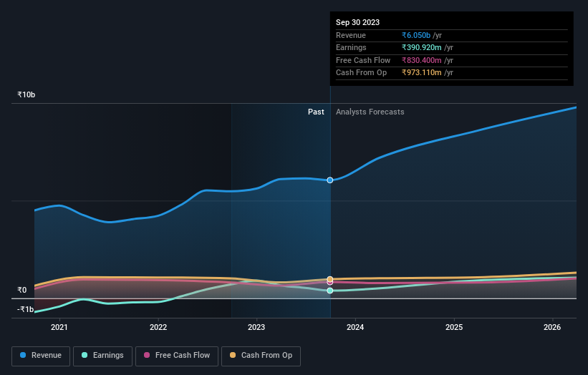The width and height of the screenshot is (588, 375).
Task: Click the ₹0 y-axis label
Action: point(22,291)
